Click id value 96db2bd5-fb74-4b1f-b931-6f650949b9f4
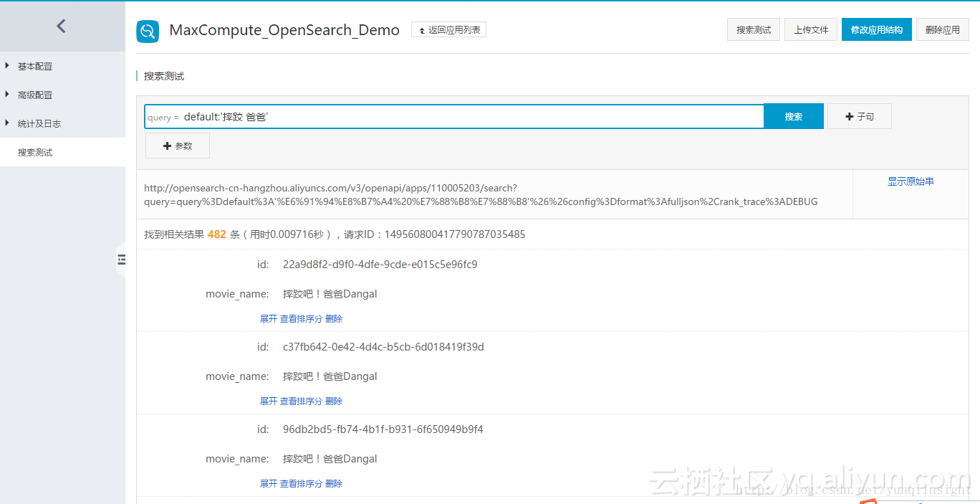The image size is (980, 504). [383, 429]
